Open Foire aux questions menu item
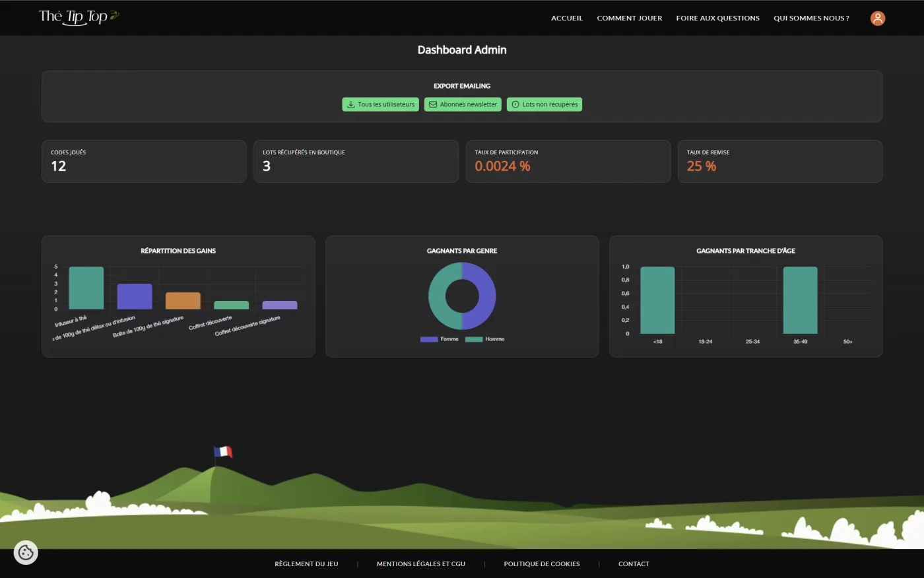The height and width of the screenshot is (578, 924). tap(717, 18)
